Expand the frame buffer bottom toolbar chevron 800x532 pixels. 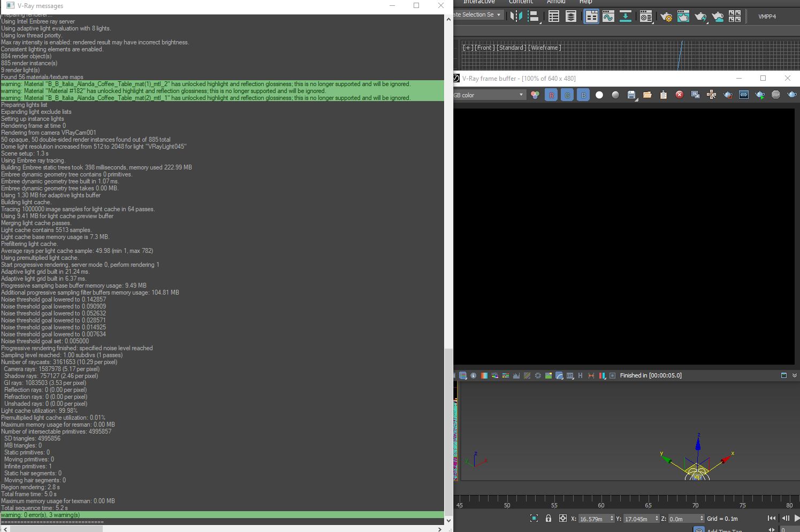coord(795,375)
